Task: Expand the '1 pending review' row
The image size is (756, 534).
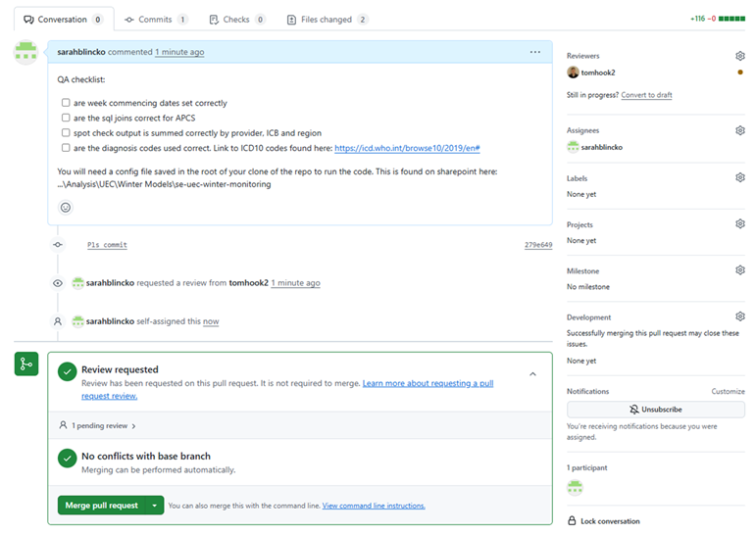Action: tap(98, 426)
